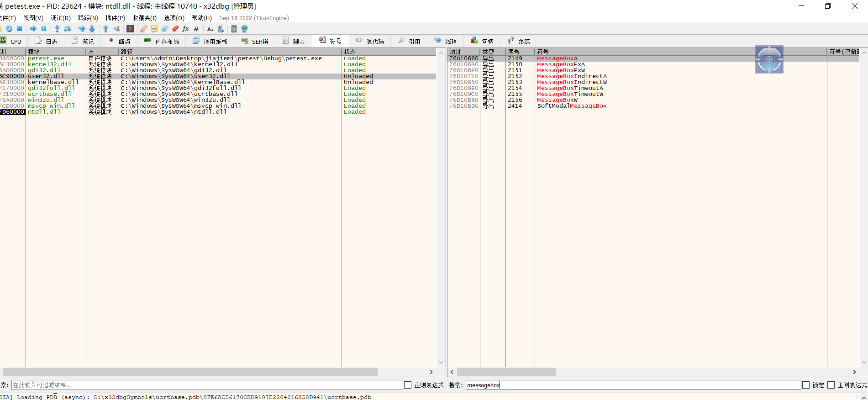868x400 pixels.
Task: Execute till return icon
Action: (x=105, y=29)
